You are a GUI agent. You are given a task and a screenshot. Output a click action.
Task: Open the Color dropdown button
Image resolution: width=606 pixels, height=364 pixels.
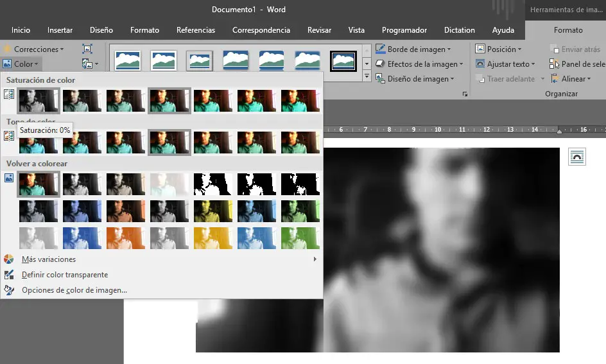21,64
